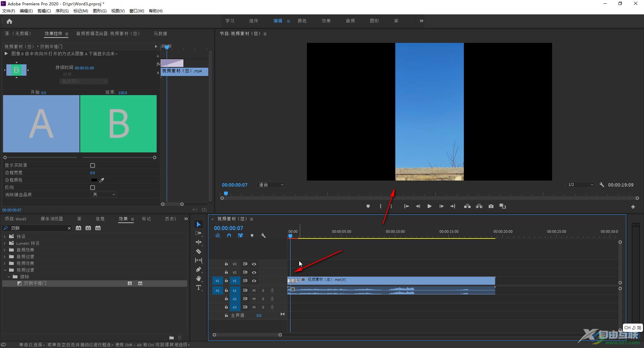The height and width of the screenshot is (348, 644).
Task: Open program monitor settings wrench
Action: pos(602,185)
